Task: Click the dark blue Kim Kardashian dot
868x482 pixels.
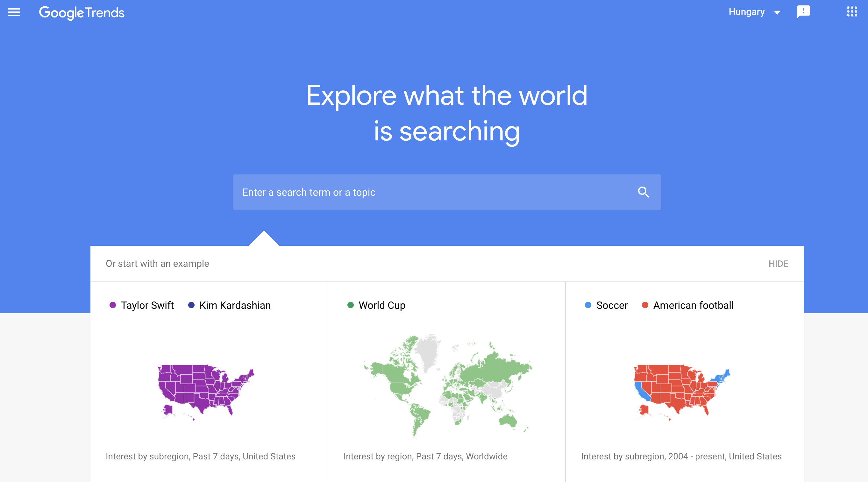Action: [x=191, y=305]
